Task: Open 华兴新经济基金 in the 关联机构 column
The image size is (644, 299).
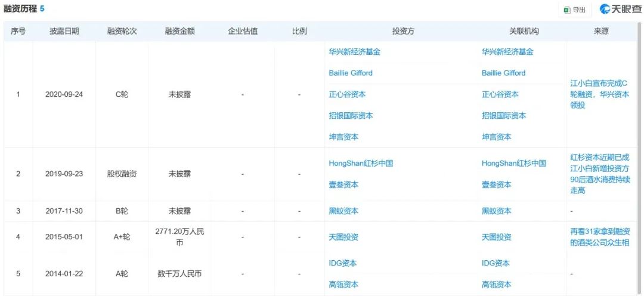Action: pyautogui.click(x=507, y=52)
